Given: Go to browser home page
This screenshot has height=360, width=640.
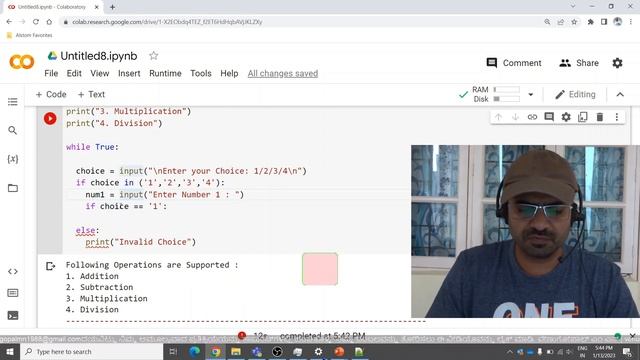Looking at the screenshot, I should pyautogui.click(x=49, y=22).
